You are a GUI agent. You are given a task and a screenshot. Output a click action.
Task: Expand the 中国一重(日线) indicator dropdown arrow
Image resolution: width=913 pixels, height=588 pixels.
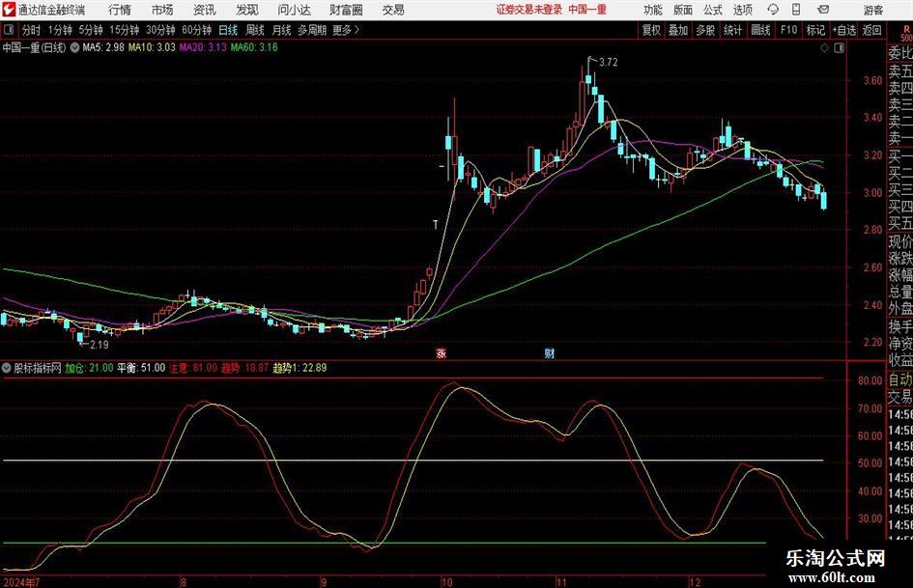click(x=74, y=47)
